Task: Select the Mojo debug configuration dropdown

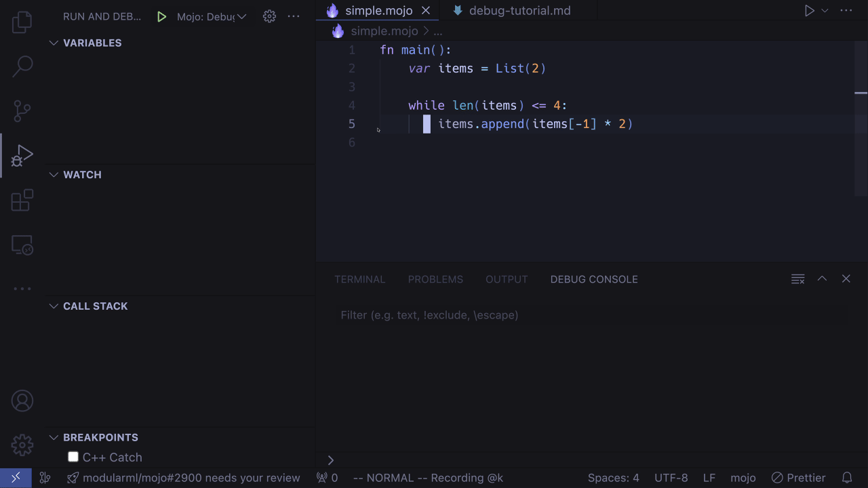Action: pyautogui.click(x=212, y=16)
